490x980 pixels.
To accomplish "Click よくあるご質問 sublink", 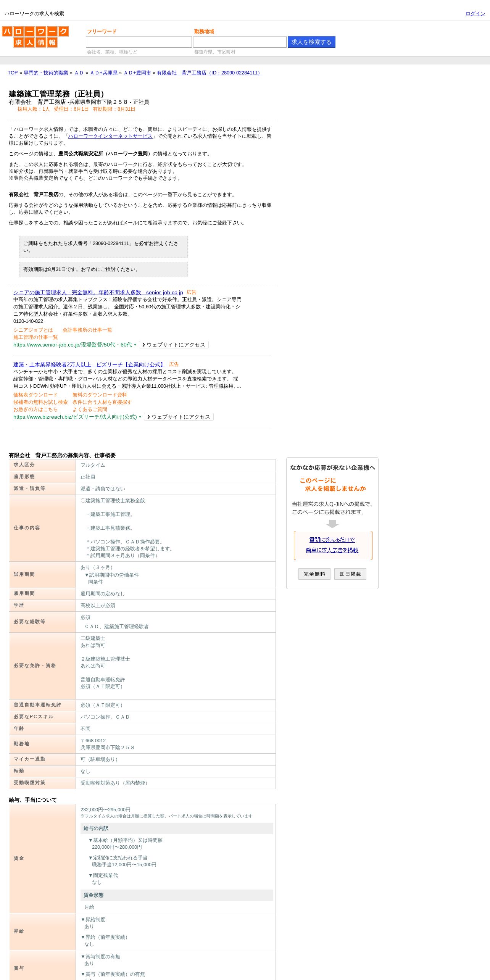I will 90,409.
